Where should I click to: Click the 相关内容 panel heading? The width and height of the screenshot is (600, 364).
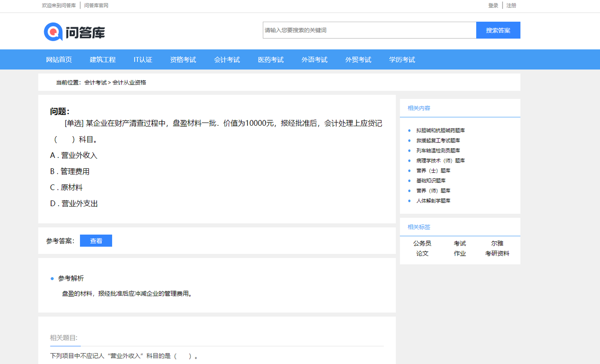419,108
